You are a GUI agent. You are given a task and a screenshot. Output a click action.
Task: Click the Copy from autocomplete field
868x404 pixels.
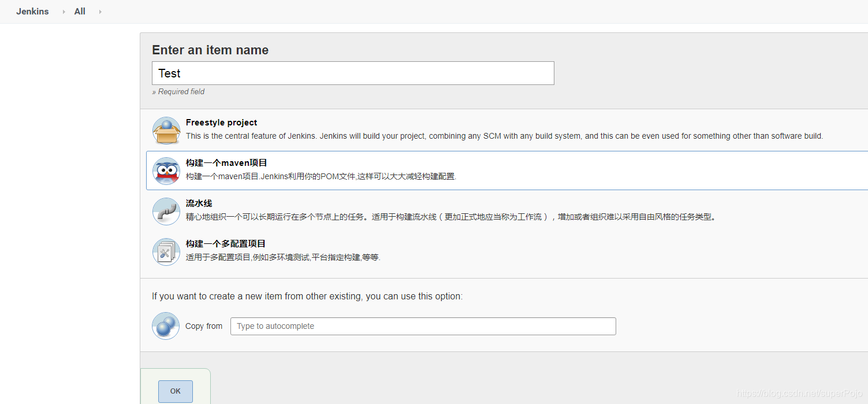[x=423, y=326]
